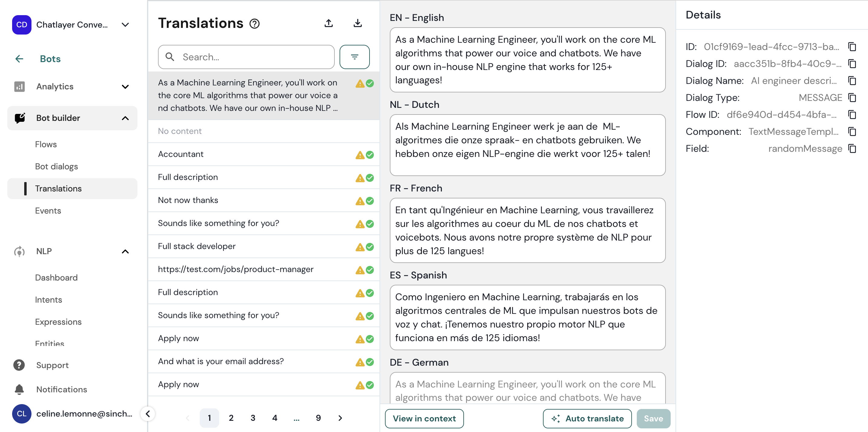This screenshot has width=868, height=432.
Task: Click View in context button
Action: [424, 418]
